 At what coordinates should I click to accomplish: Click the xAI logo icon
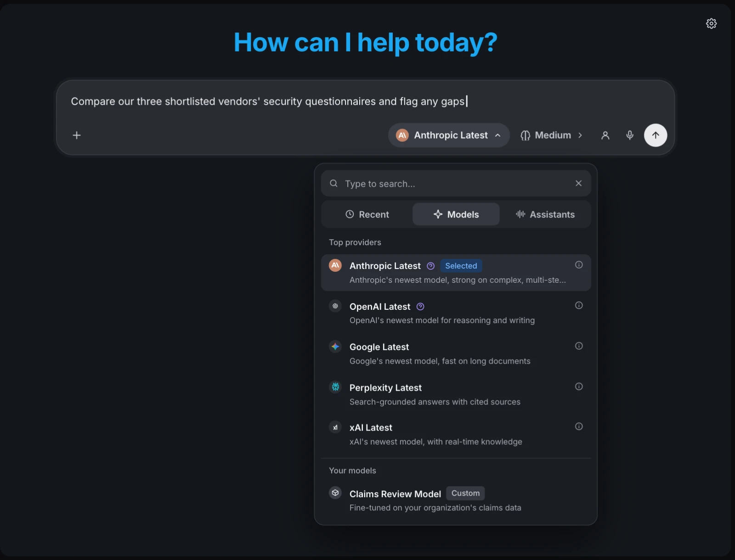pyautogui.click(x=335, y=427)
